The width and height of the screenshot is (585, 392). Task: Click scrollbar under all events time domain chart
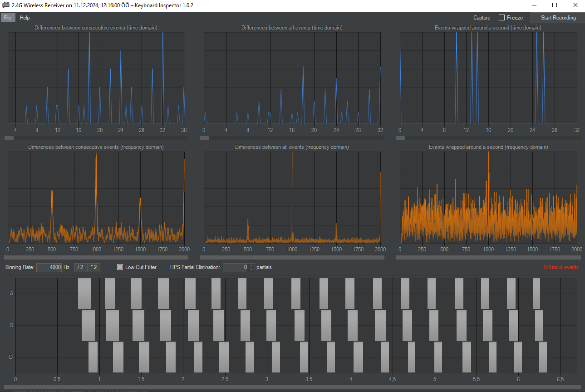click(292, 138)
